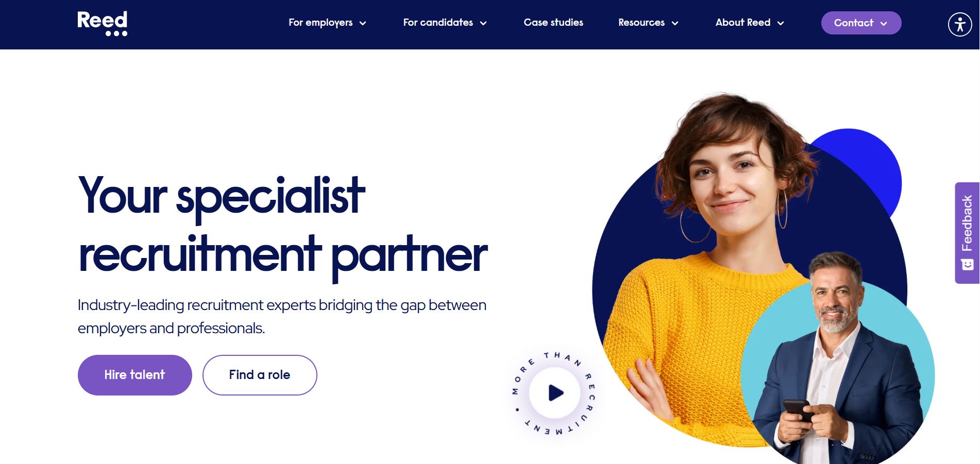
Task: Open accessibility options icon
Action: click(960, 24)
